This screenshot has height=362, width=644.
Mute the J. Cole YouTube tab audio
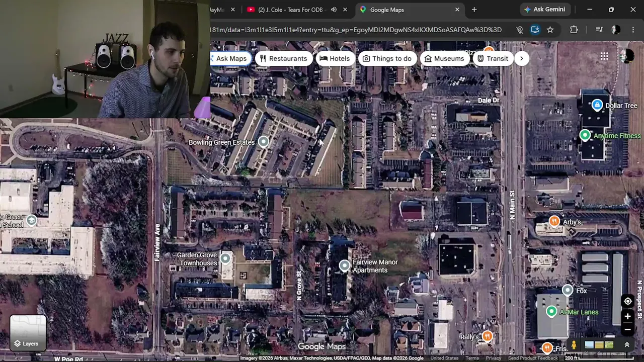click(x=334, y=10)
